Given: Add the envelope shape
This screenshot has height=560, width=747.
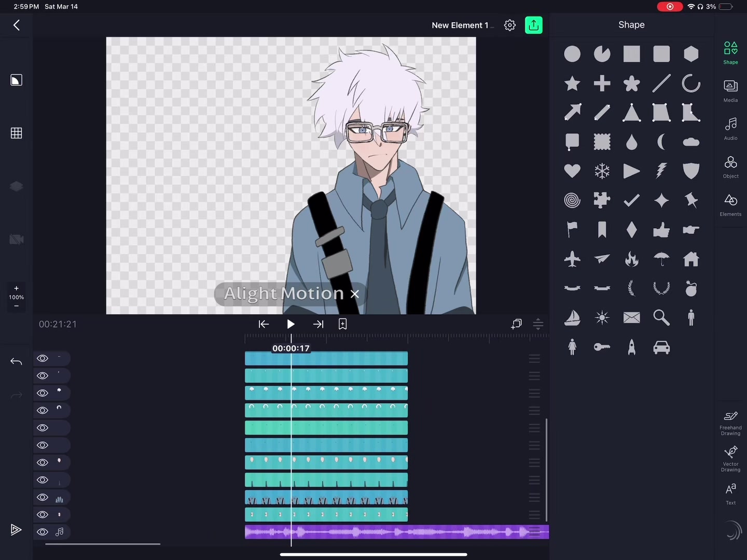Looking at the screenshot, I should (631, 317).
